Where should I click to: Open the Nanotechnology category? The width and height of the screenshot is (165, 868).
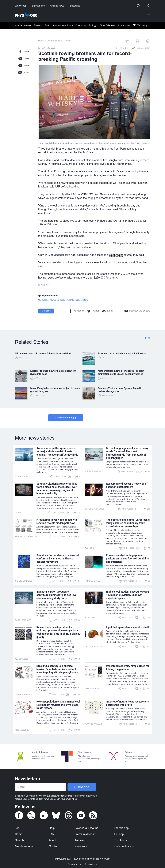pyautogui.click(x=23, y=25)
